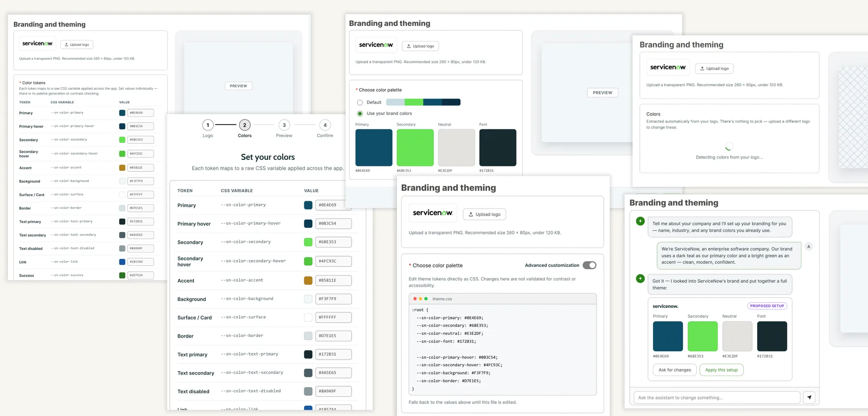Click the "Detecting colors from your logo…" text

(x=729, y=157)
